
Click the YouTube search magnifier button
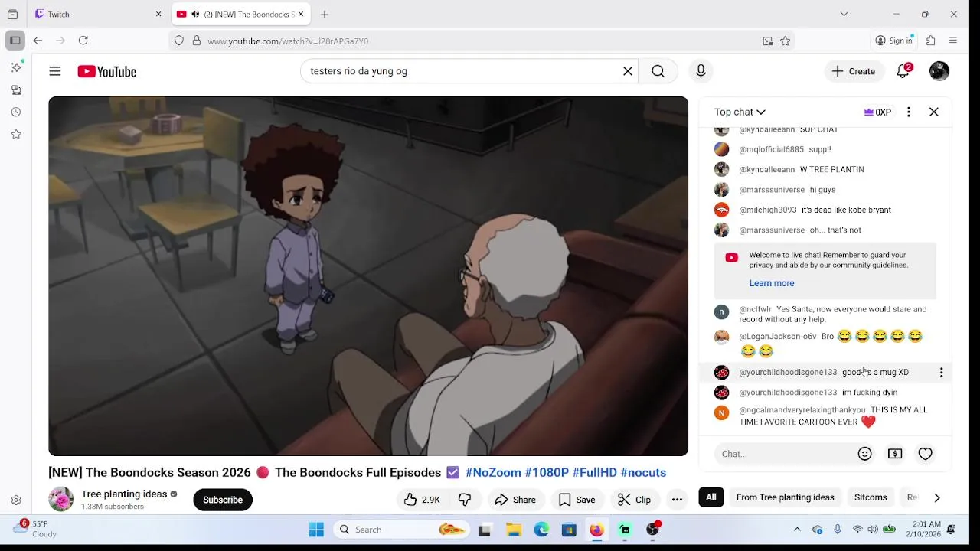click(658, 71)
